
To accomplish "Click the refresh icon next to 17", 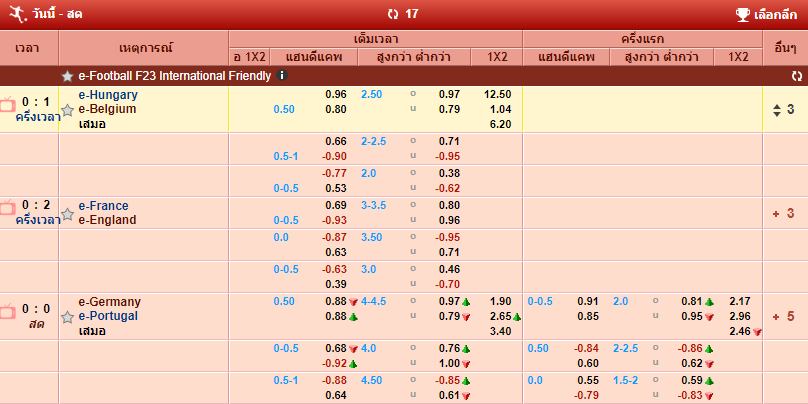I will pos(393,14).
